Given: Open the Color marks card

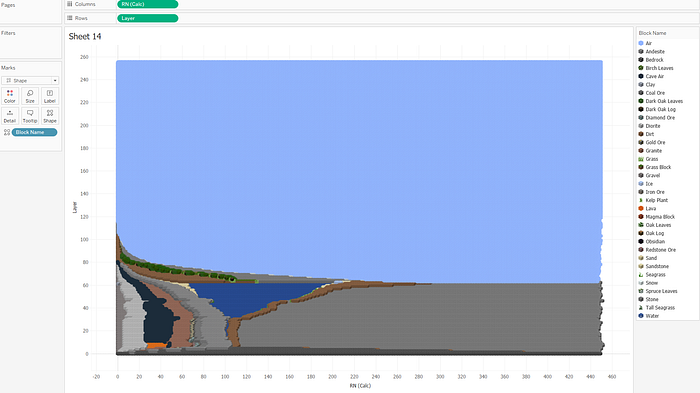Looking at the screenshot, I should (10, 96).
